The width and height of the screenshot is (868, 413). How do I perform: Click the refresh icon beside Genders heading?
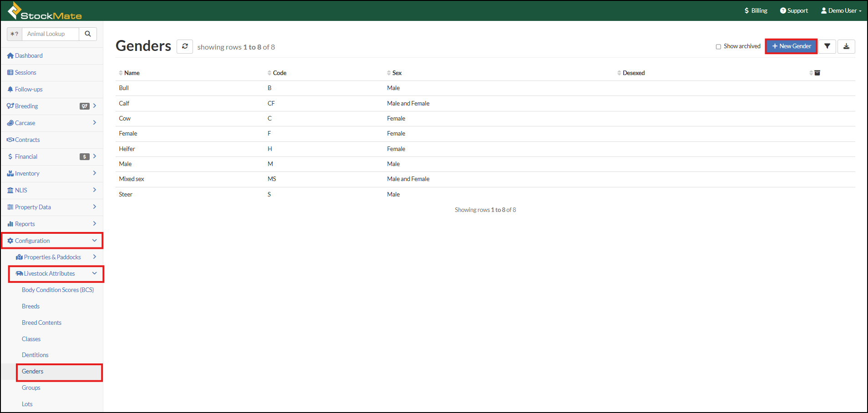coord(185,46)
